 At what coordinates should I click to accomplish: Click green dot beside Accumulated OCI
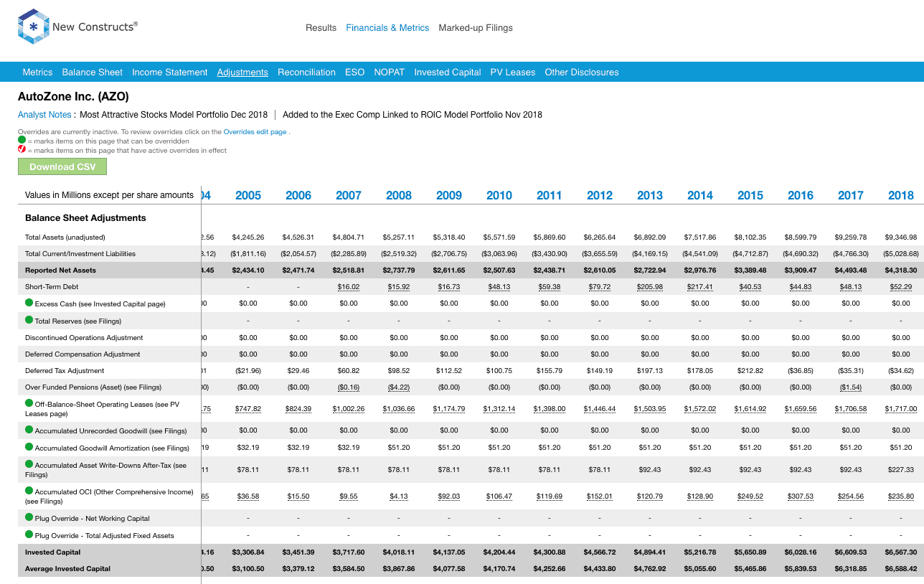click(x=29, y=491)
